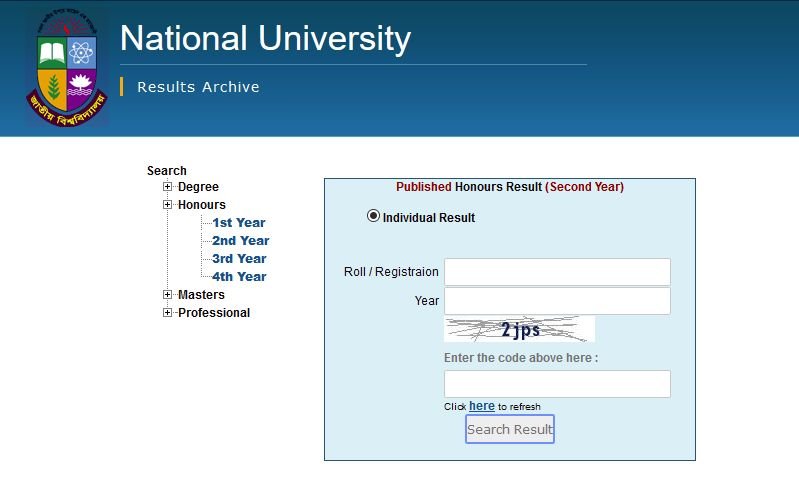Select the Individual Result radio button
The image size is (799, 485).
pos(373,216)
